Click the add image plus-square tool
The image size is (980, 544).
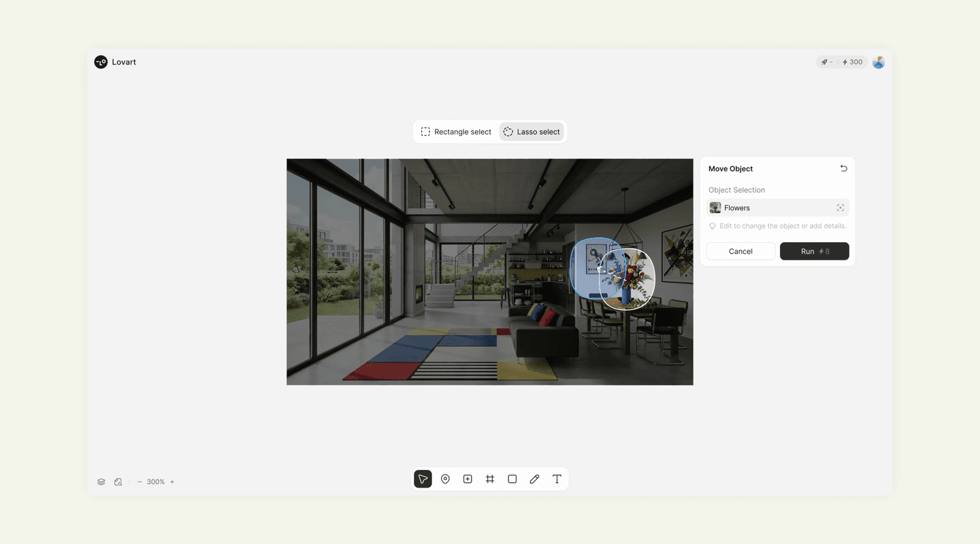tap(468, 479)
